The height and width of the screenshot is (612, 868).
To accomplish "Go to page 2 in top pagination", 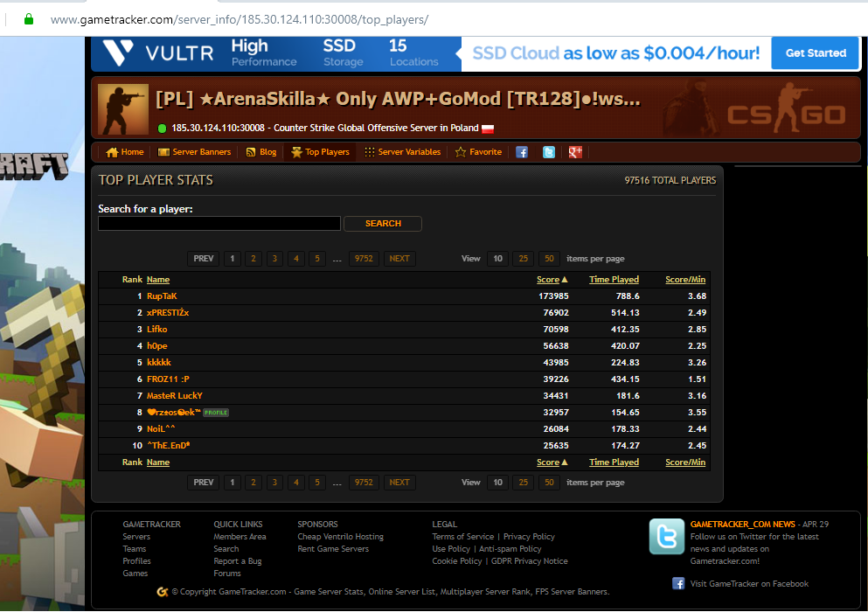I will click(253, 259).
